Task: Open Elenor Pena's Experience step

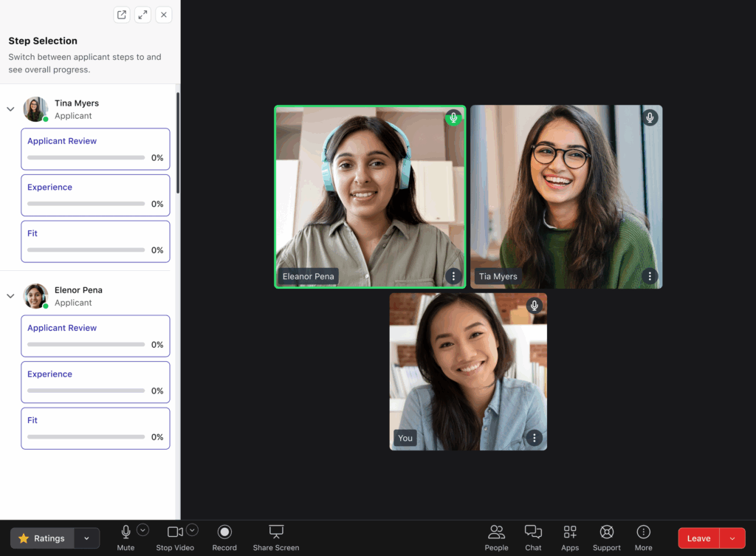Action: point(95,382)
